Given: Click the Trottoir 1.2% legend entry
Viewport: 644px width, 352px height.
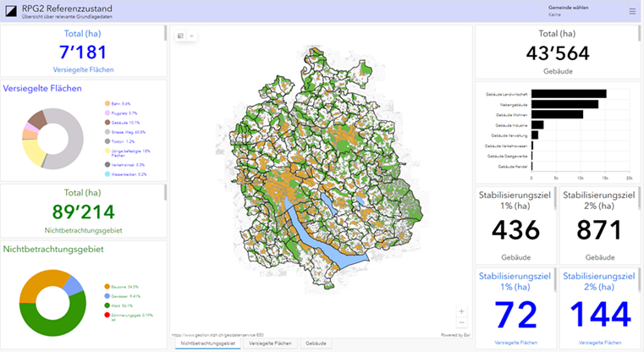Looking at the screenshot, I should coord(120,141).
